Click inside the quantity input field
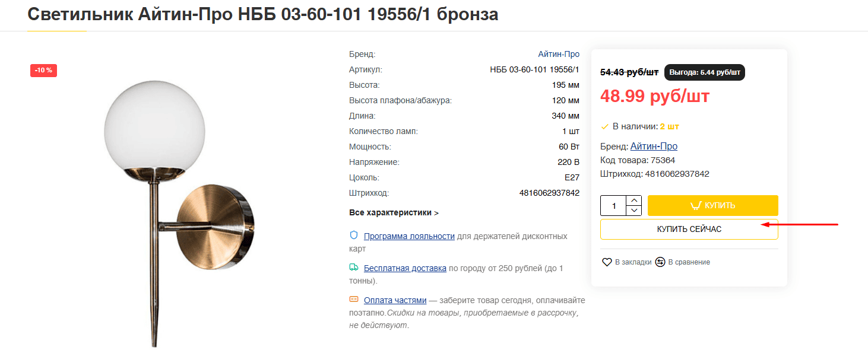This screenshot has width=868, height=350. click(x=613, y=205)
